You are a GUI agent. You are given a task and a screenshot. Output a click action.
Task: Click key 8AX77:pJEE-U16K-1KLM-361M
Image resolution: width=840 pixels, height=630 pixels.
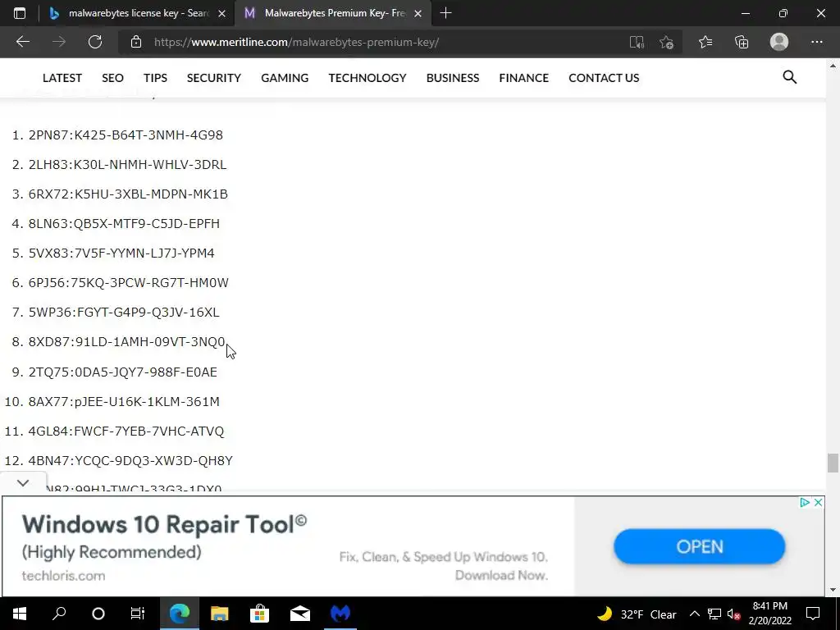124,401
